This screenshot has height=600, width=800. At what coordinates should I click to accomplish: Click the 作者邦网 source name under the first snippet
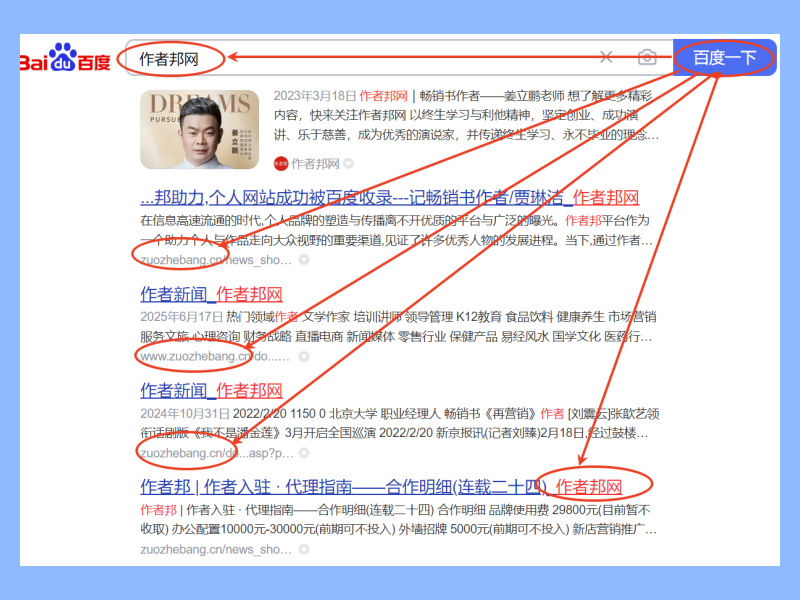(x=315, y=163)
